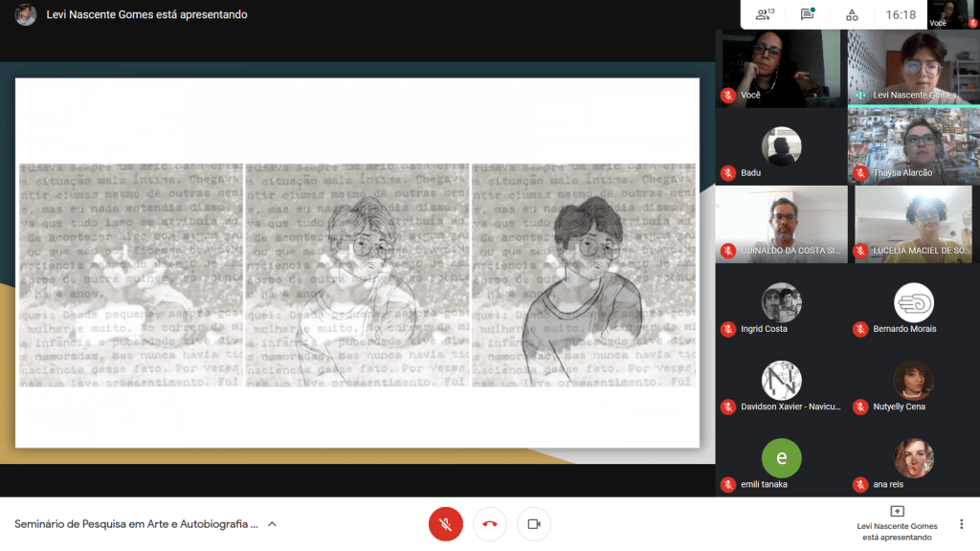This screenshot has width=980, height=551.
Task: Select Nutyelly Cena's participant avatar
Action: pos(913,381)
